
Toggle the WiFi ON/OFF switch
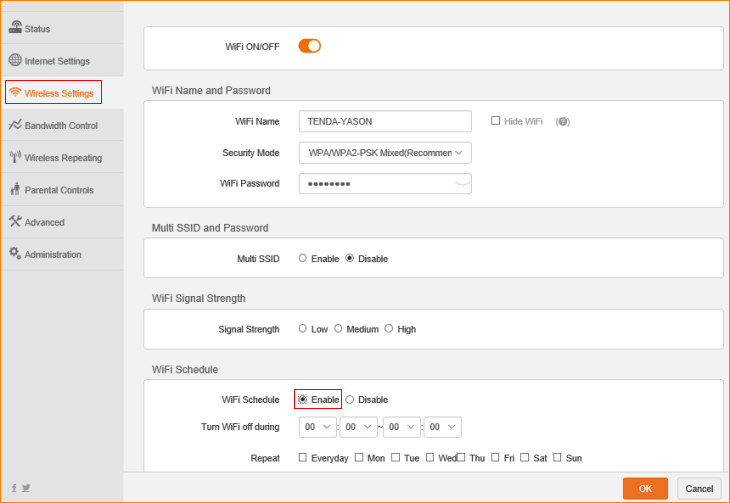point(309,46)
